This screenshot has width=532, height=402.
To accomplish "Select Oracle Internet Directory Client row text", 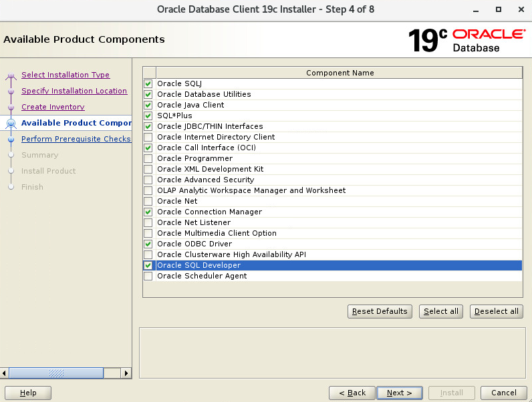I will click(216, 137).
